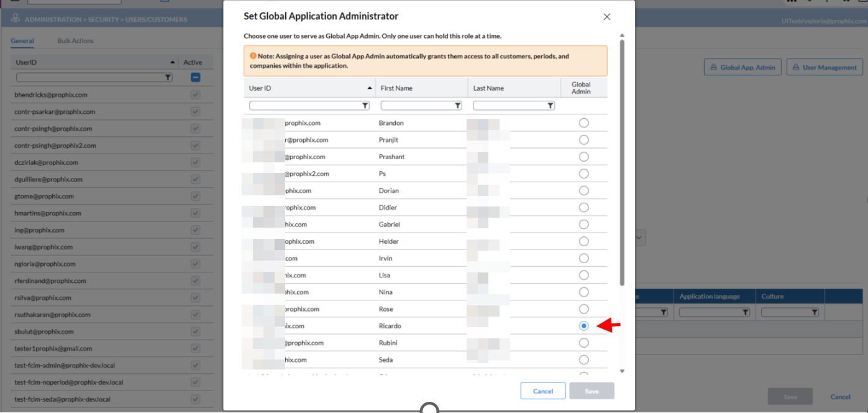The height and width of the screenshot is (413, 868).
Task: Click the Cancel button in the dialog
Action: pyautogui.click(x=542, y=391)
